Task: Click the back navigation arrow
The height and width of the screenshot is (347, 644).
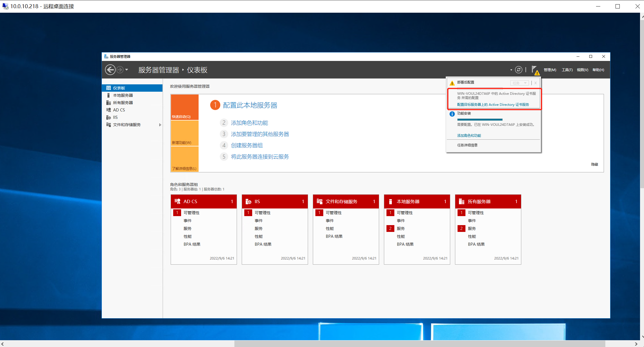Action: tap(110, 70)
